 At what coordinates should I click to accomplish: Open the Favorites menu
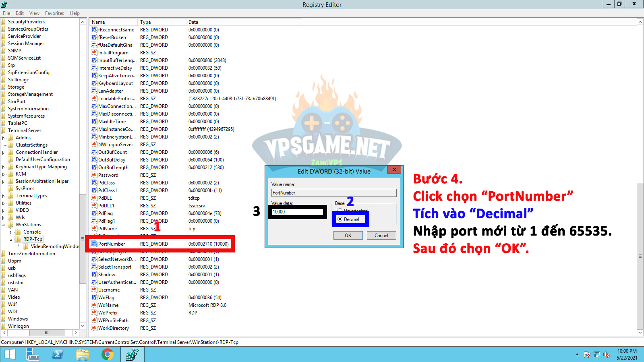point(54,13)
